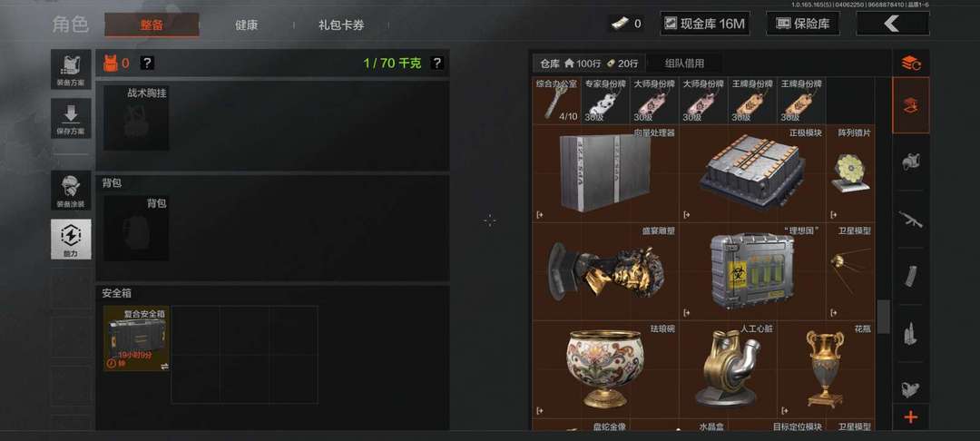Select the 能力 lightning ability icon
Viewport: 980px width, 441px height.
point(71,240)
